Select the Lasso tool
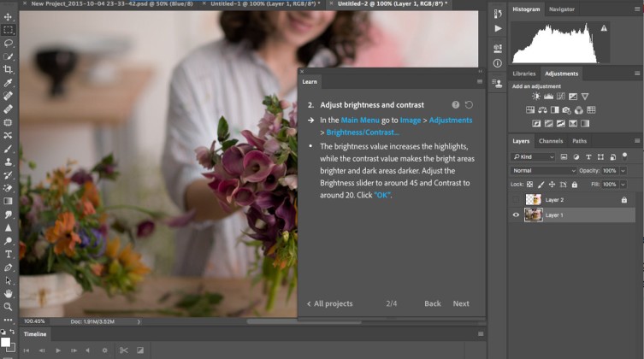The width and height of the screenshot is (644, 359). [x=9, y=42]
